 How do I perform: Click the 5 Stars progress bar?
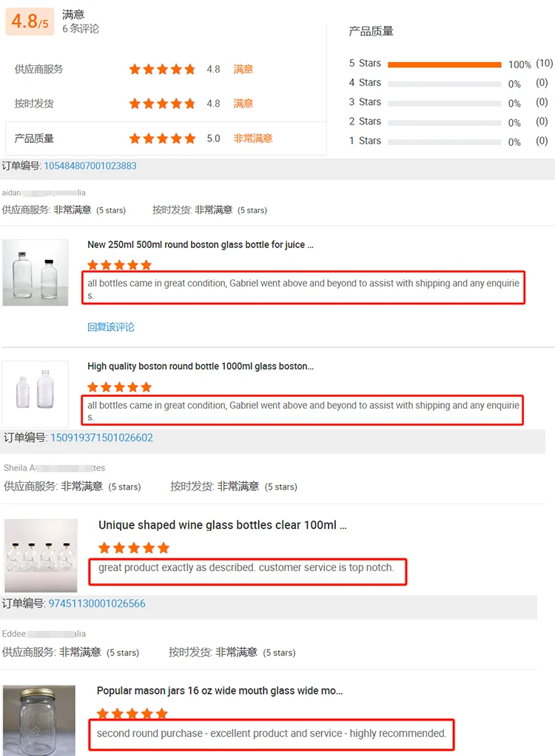444,64
